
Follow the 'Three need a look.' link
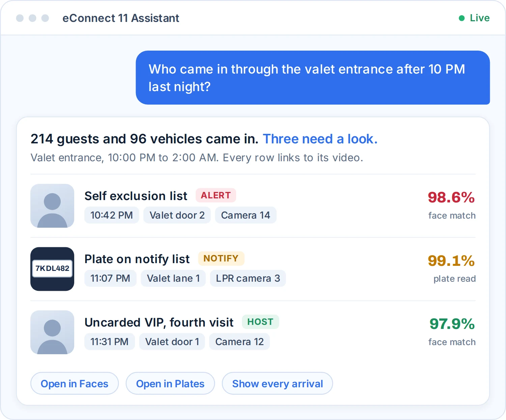tap(320, 139)
